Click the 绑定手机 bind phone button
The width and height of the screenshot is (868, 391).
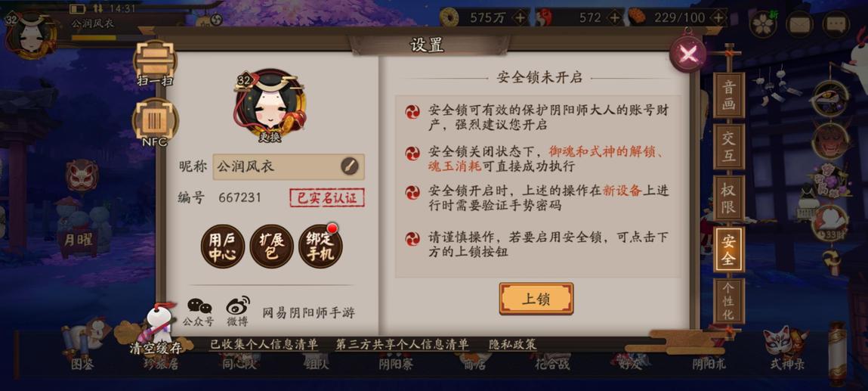[x=320, y=247]
